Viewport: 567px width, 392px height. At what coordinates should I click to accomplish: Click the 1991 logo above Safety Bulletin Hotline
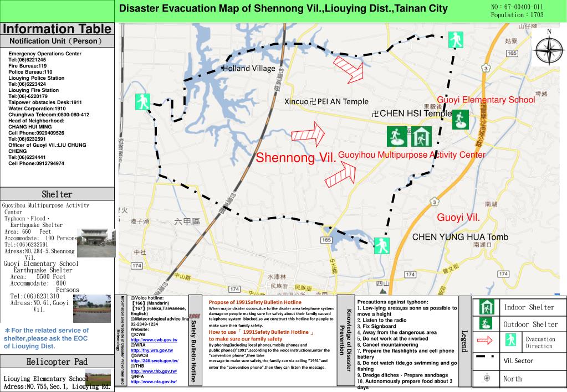pos(195,316)
